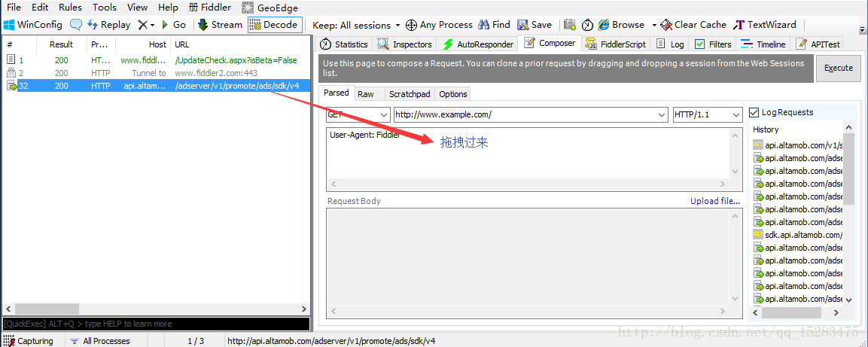Viewport: 868px width, 347px height.
Task: Switch to the Inspectors tab
Action: (405, 44)
